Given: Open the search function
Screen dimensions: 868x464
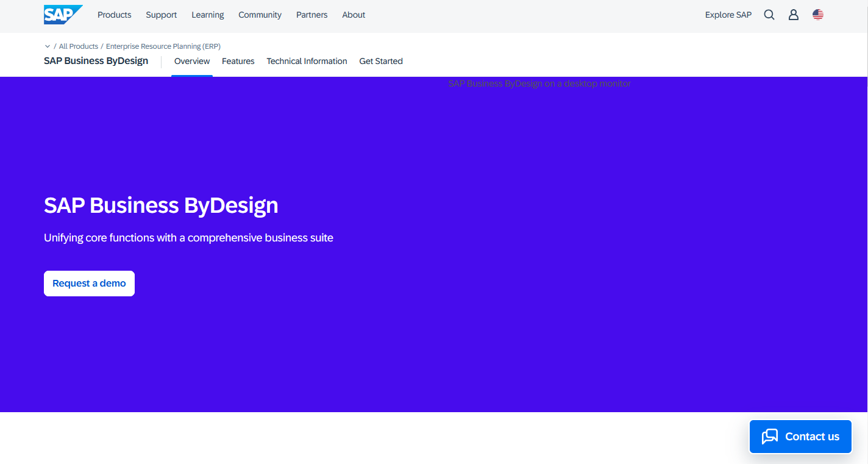Looking at the screenshot, I should (769, 14).
